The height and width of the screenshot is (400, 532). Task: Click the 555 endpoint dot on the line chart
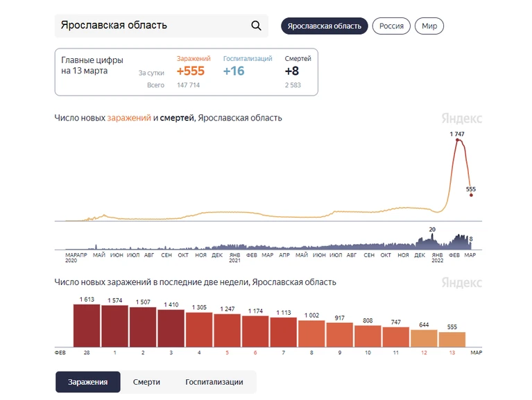(471, 195)
